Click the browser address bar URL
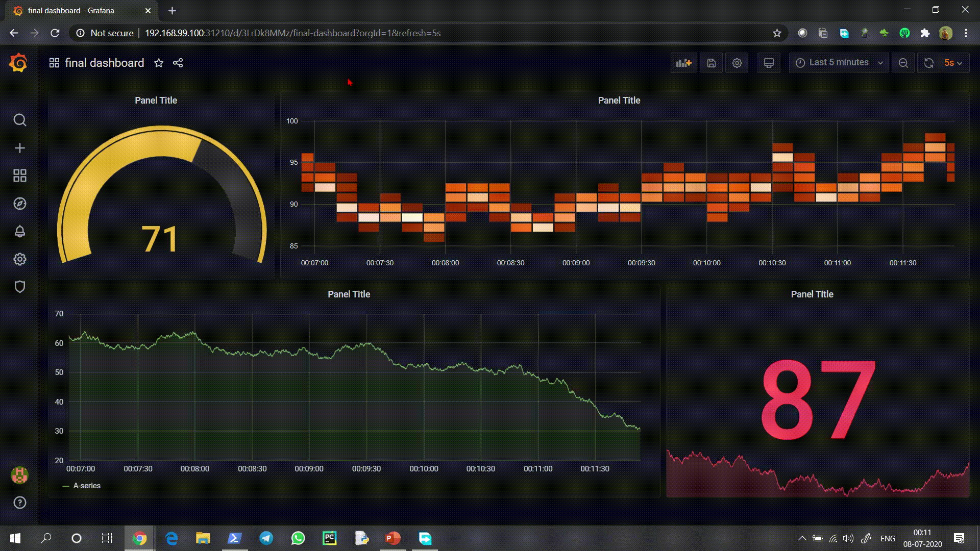This screenshot has height=551, width=980. (292, 33)
